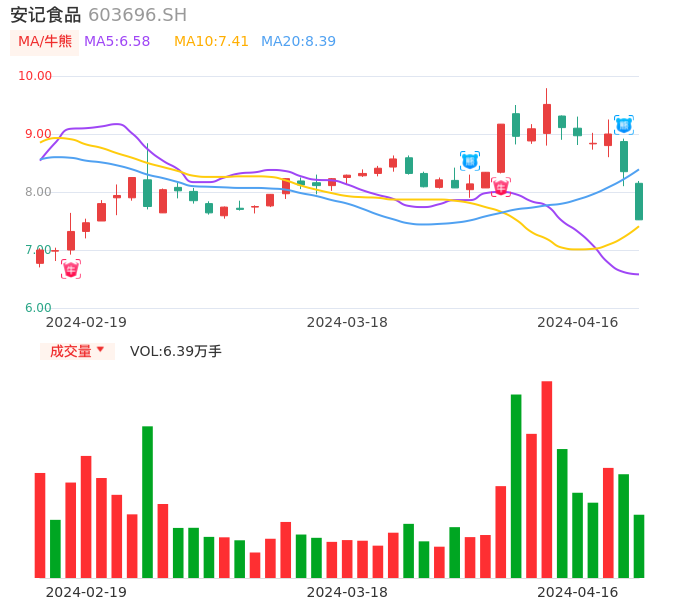Select the MA/牛熊 indicator tab
Image resolution: width=686 pixels, height=606 pixels.
(45, 42)
